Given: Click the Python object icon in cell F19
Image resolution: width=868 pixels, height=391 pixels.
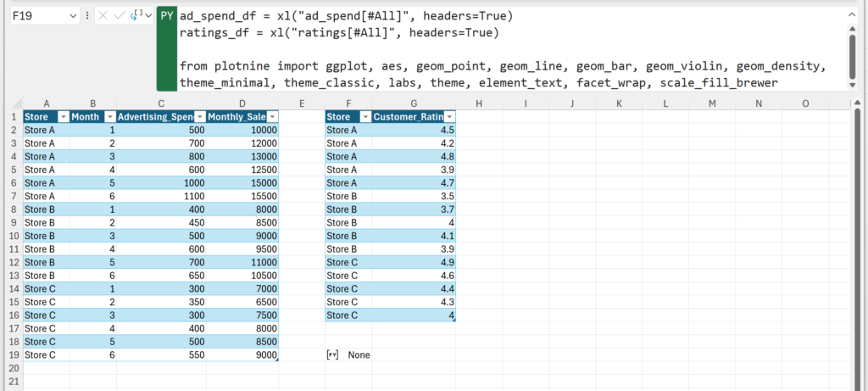Looking at the screenshot, I should click(x=332, y=355).
